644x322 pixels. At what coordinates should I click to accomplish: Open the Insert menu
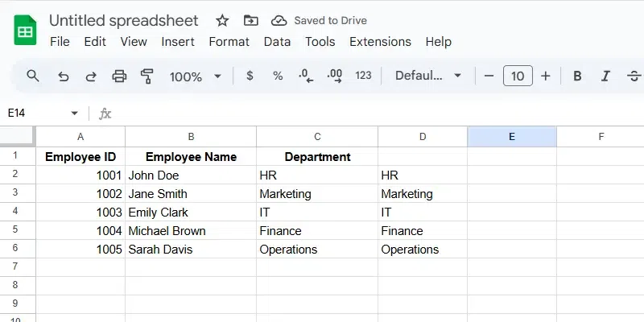178,42
